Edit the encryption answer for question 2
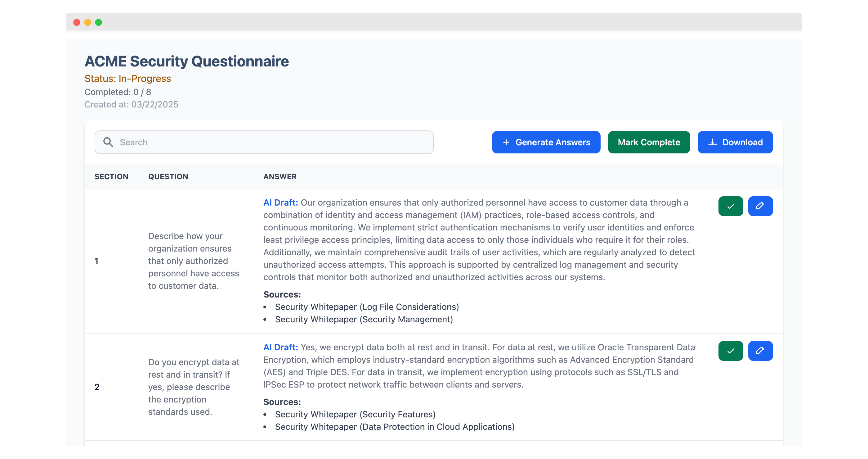 tap(760, 351)
